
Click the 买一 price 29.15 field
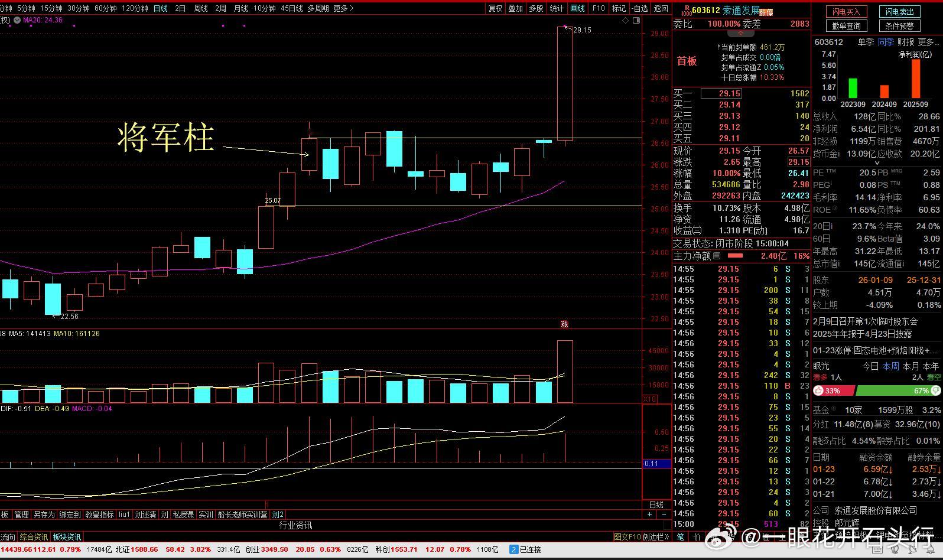(721, 93)
